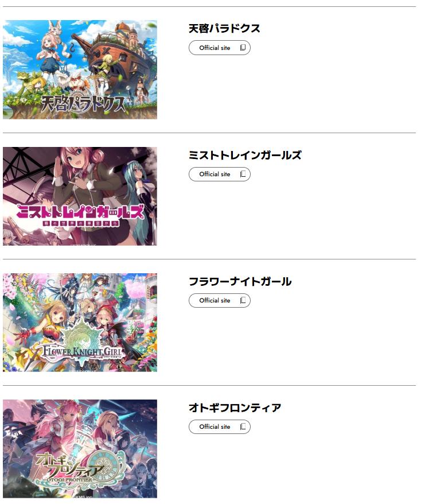Image resolution: width=421 pixels, height=504 pixels.
Task: Select the Flower Knight Girl banner image
Action: pos(80,323)
